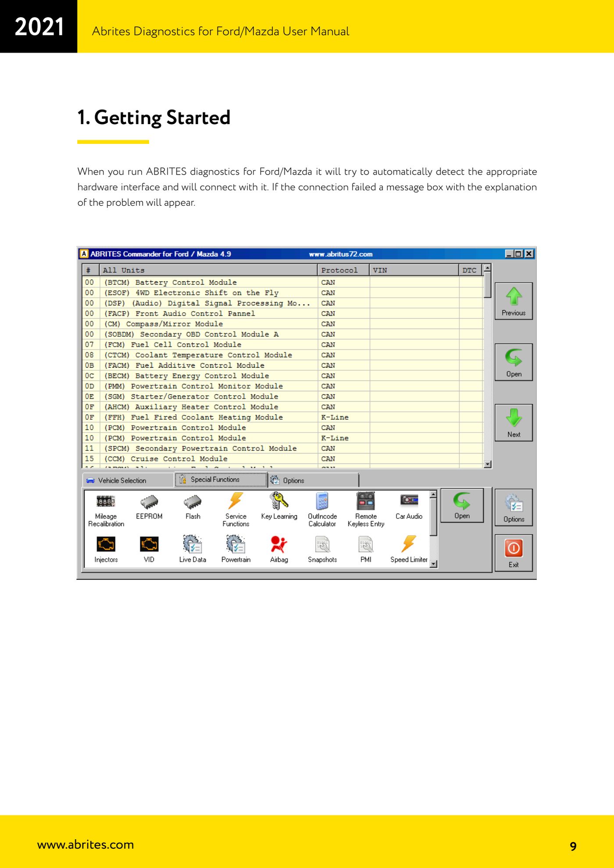Image resolution: width=614 pixels, height=868 pixels.
Task: Click the www.abrites.com footer link
Action: [x=86, y=844]
